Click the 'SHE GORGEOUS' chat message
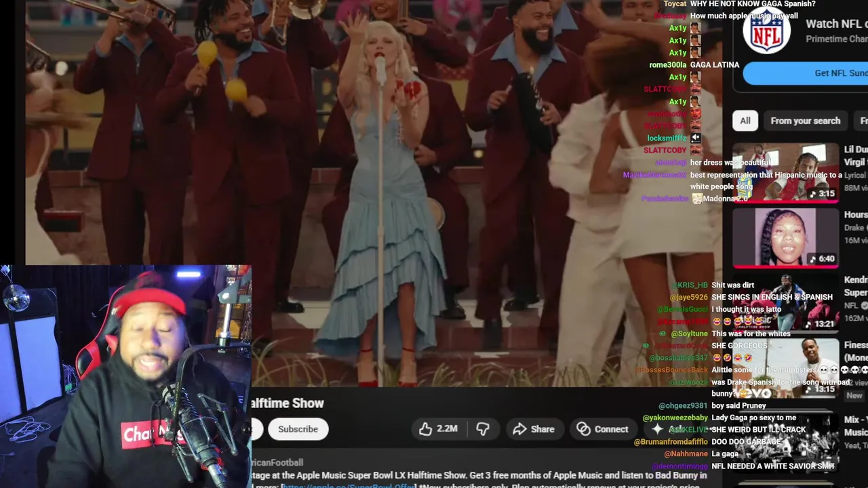 pos(740,346)
